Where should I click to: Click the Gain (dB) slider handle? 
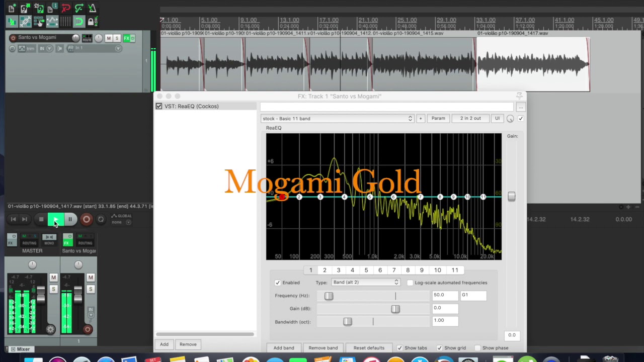click(395, 309)
